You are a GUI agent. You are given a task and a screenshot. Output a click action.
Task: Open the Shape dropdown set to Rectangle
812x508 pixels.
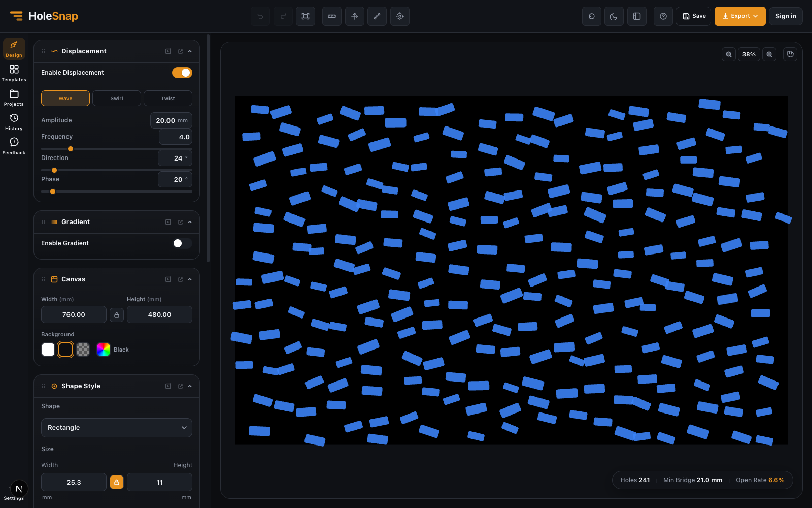[x=117, y=428]
